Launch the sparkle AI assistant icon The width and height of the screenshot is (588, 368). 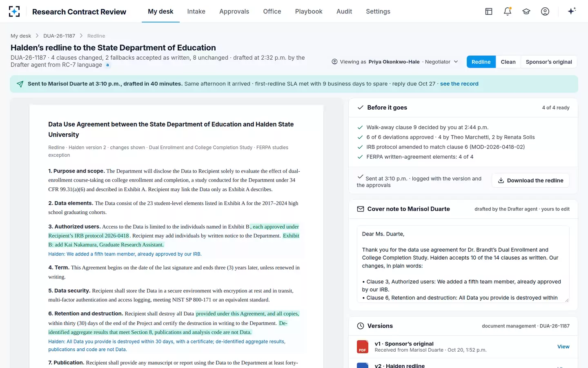coord(572,11)
